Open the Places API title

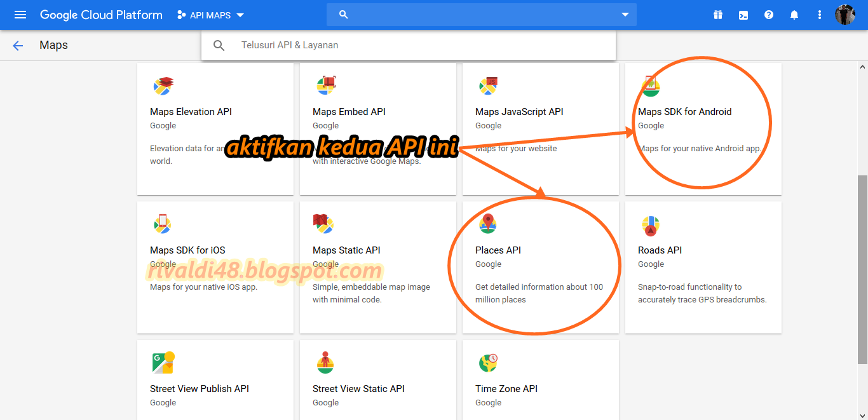click(498, 250)
